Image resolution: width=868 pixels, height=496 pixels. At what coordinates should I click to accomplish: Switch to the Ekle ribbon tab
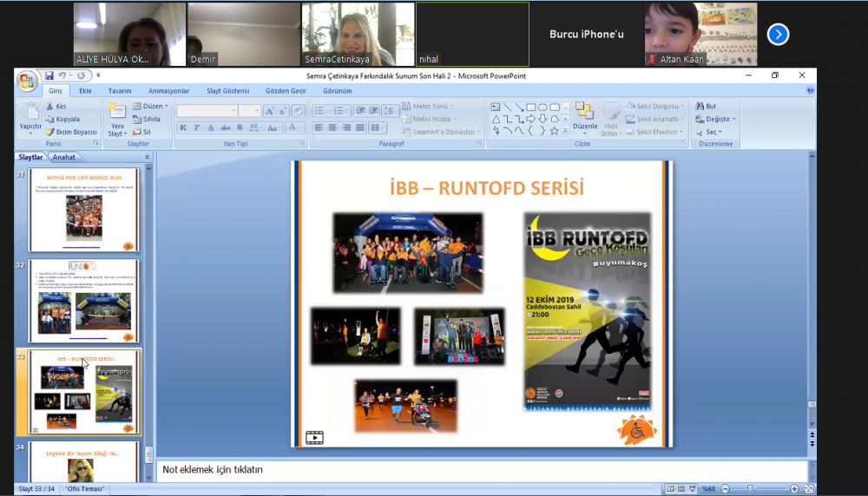[85, 91]
